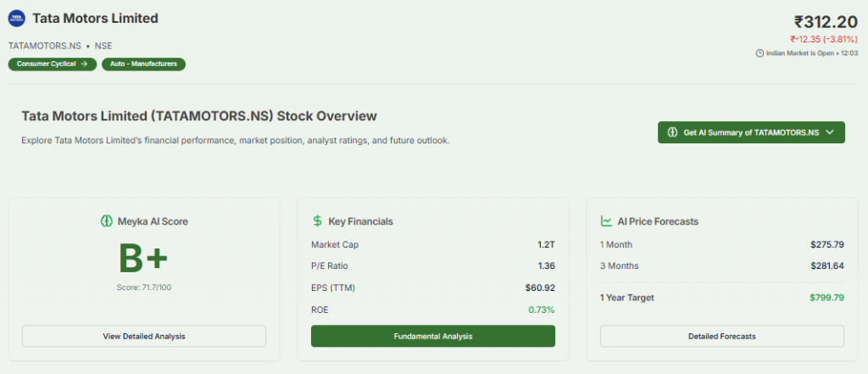
Task: Click the Key Financials dollar icon
Action: (317, 221)
